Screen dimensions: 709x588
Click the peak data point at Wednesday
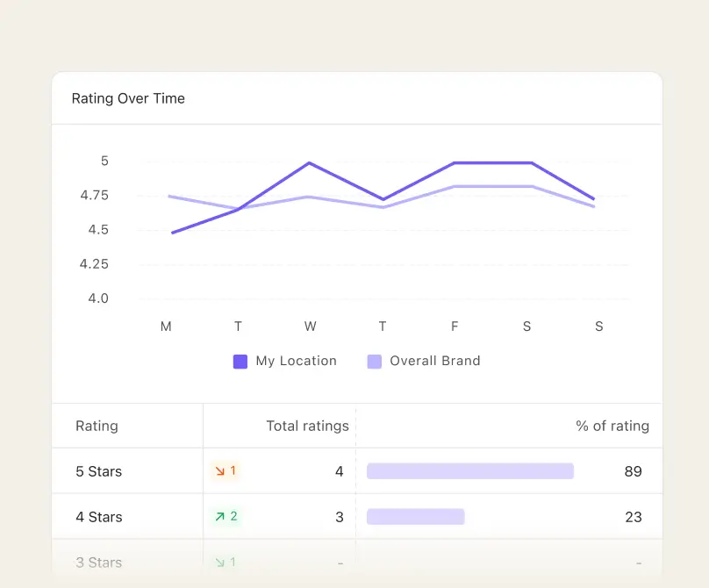pos(310,162)
